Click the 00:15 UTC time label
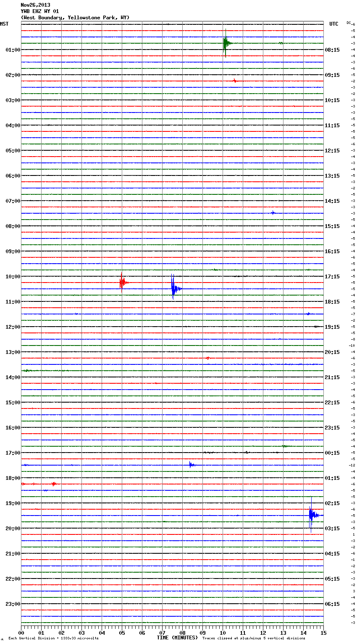The width and height of the screenshot is (357, 644). (x=332, y=453)
